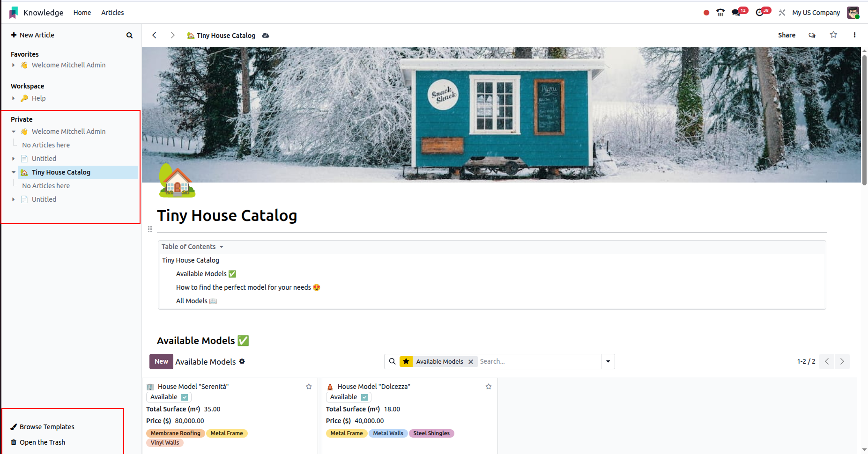The image size is (868, 454).
Task: Click the drag handle beside the title line
Action: click(150, 229)
